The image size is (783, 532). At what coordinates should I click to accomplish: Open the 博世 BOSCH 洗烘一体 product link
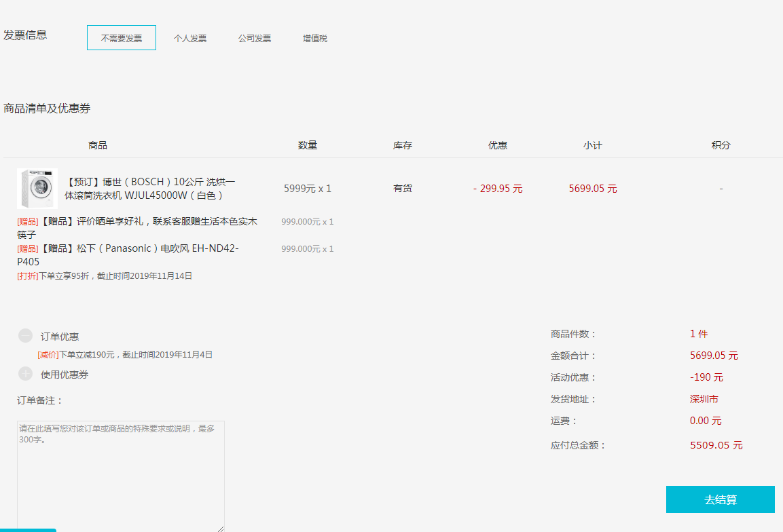click(150, 189)
